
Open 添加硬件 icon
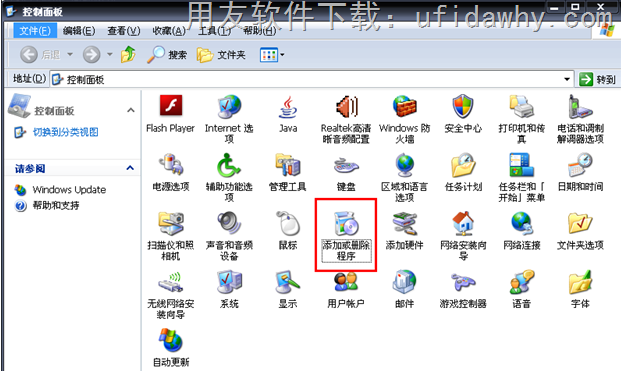[405, 223]
